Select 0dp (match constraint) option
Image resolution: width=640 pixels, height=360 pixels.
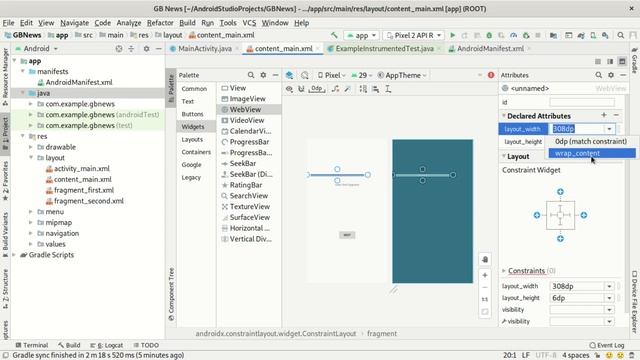click(592, 141)
